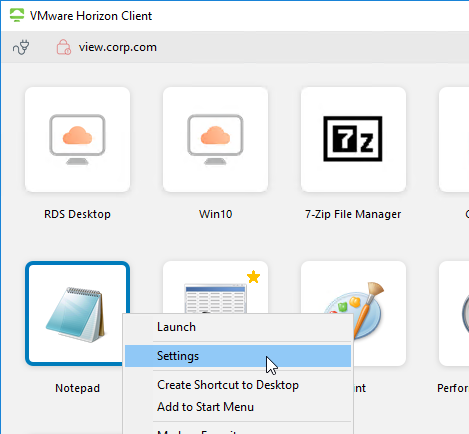Screen dimensions: 469x434
Task: Click the red lock certificate icon
Action: (x=63, y=47)
